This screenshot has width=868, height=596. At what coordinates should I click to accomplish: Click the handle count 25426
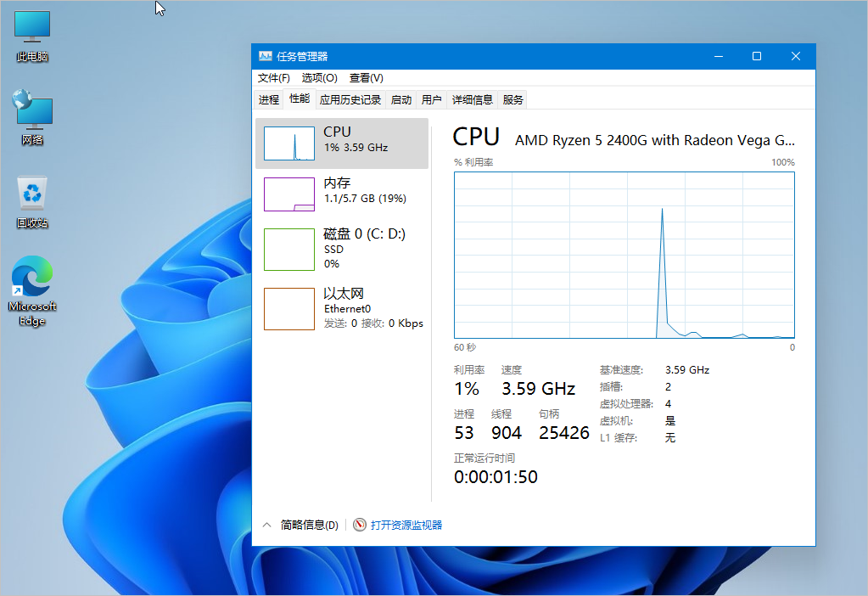(x=564, y=433)
